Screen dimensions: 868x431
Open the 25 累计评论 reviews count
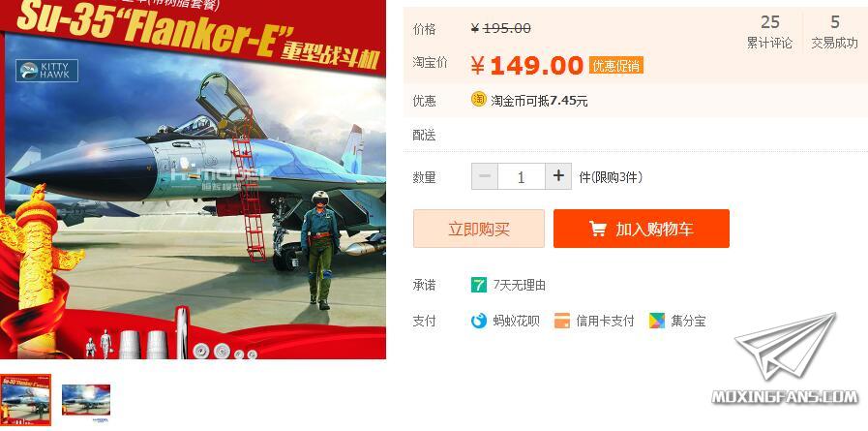point(769,32)
